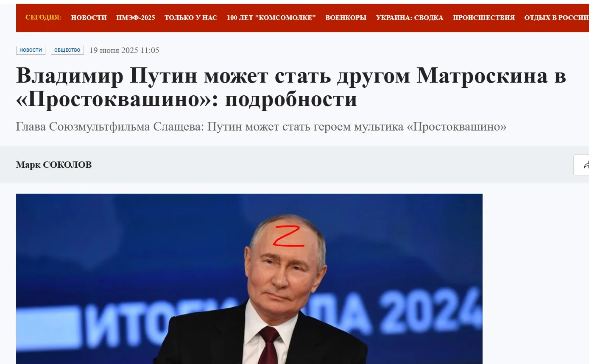The height and width of the screenshot is (364, 589).
Task: Open the ТОЛЬКО У НАС section
Action: click(x=191, y=18)
